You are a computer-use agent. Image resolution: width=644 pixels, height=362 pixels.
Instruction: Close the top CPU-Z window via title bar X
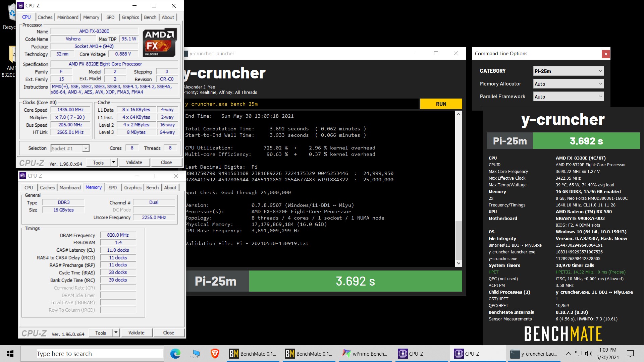click(x=173, y=5)
